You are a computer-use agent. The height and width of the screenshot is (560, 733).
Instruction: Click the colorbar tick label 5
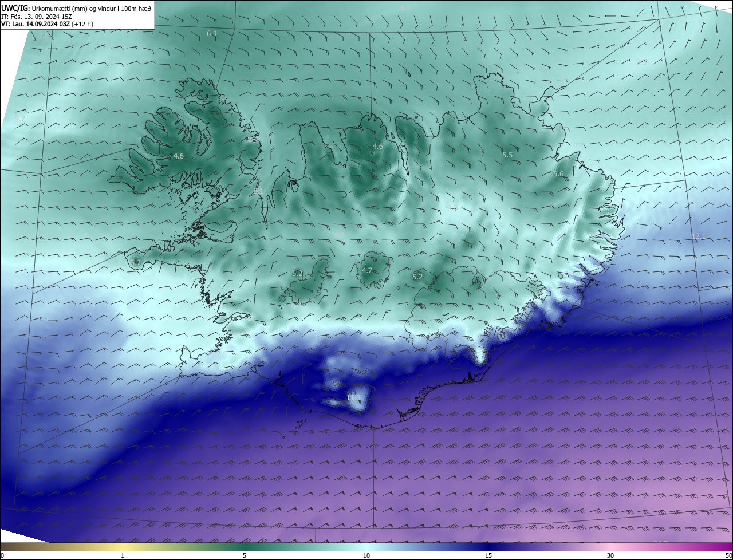click(245, 555)
